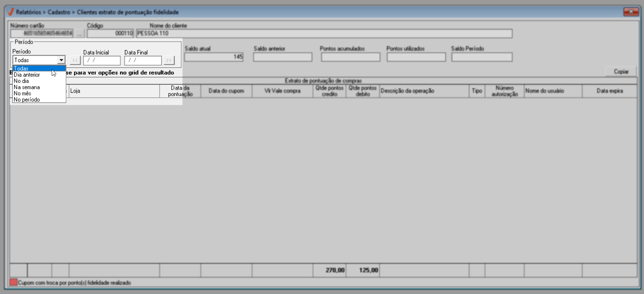Screen dimensions: 644x294
Task: Click the 'Vlr Vale compra' column header
Action: click(282, 91)
